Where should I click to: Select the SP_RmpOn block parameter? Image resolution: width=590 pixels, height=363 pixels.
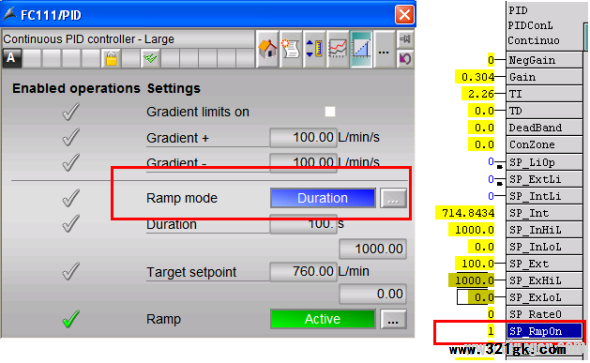[x=544, y=331]
